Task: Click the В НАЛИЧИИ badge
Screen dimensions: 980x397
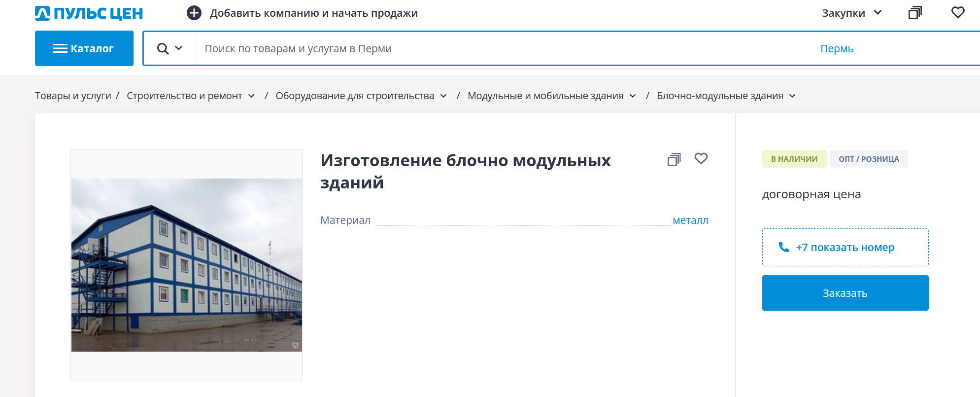Action: coord(794,159)
